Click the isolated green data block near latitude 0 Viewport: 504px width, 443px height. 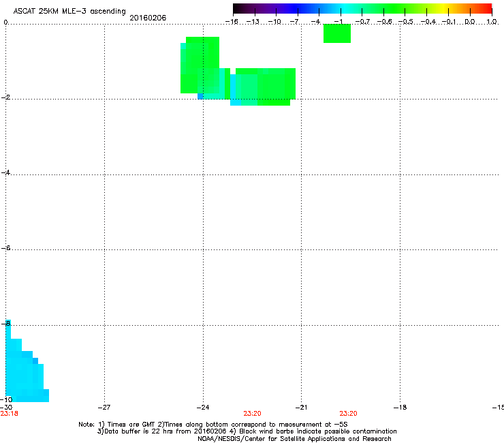coord(337,33)
